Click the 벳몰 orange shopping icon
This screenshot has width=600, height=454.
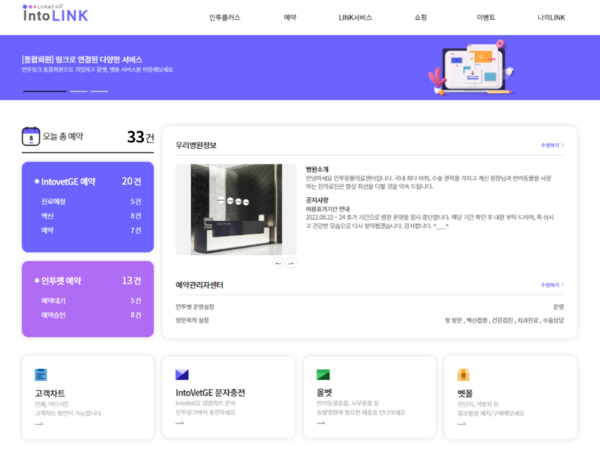(x=463, y=375)
